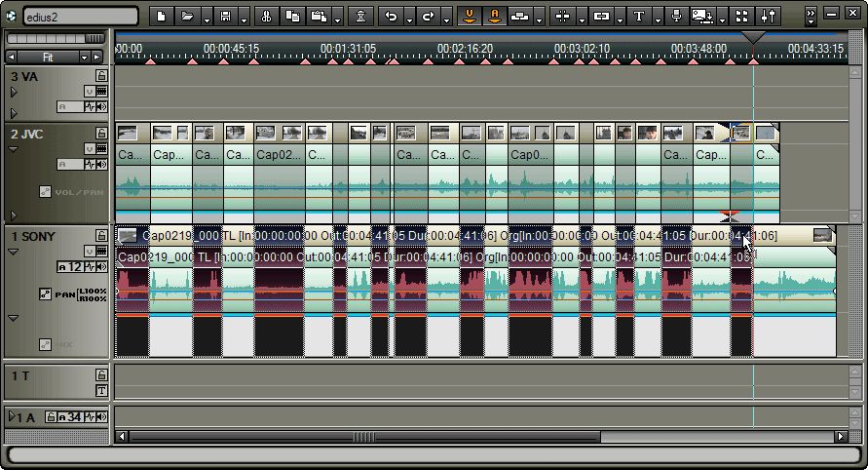Screen dimensions: 868x470
Task: Collapse the 1 SONY mixer expander triangle
Action: click(14, 318)
